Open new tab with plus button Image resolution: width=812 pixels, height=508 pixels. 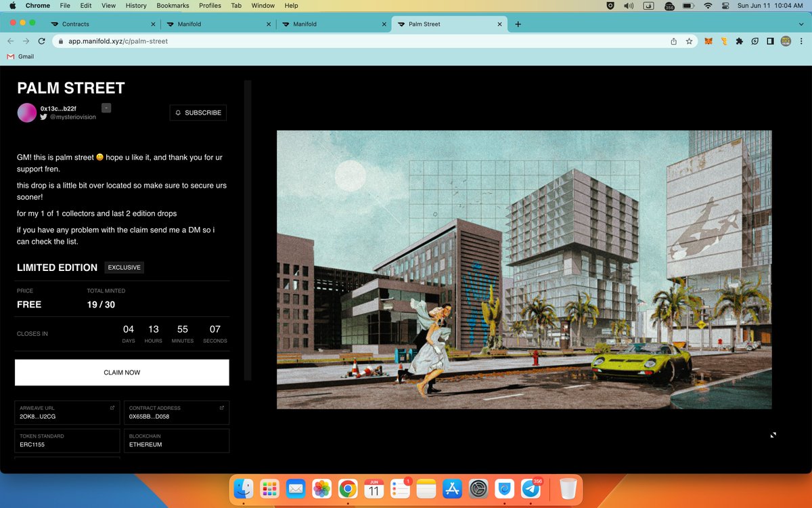pyautogui.click(x=518, y=24)
